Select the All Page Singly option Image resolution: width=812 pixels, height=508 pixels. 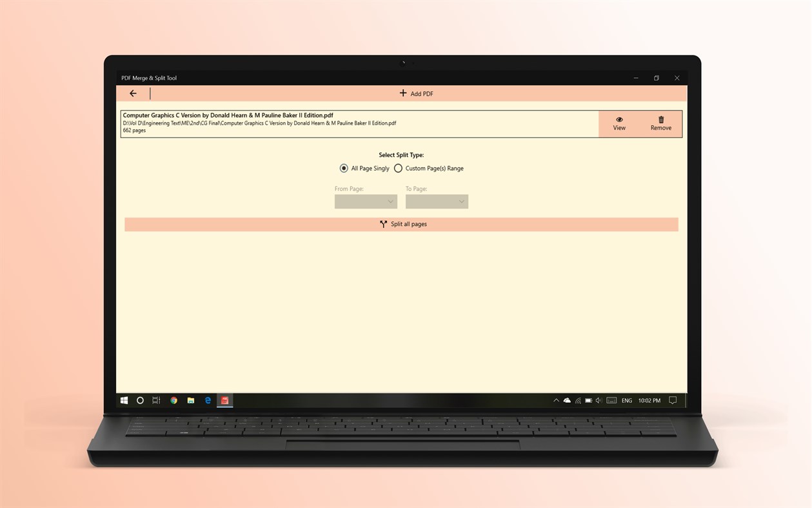[344, 168]
